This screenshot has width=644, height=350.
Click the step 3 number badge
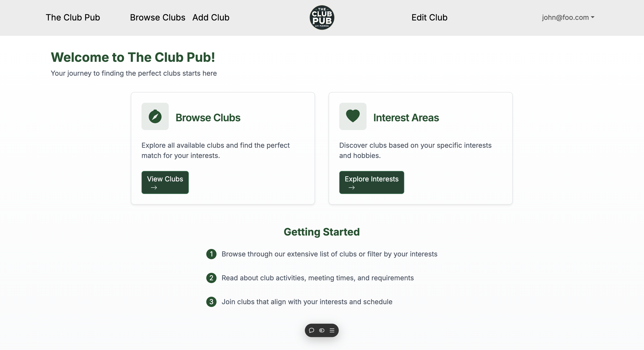pos(211,302)
